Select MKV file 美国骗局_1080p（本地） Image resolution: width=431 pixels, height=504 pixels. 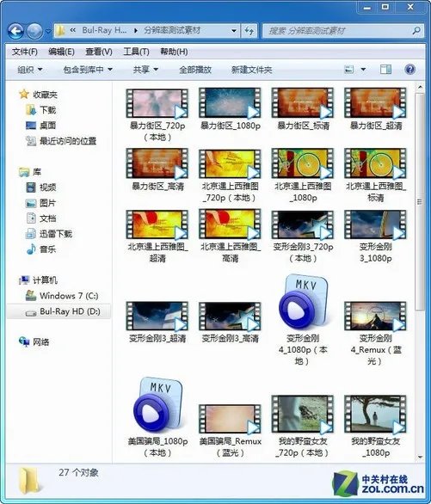click(x=157, y=417)
